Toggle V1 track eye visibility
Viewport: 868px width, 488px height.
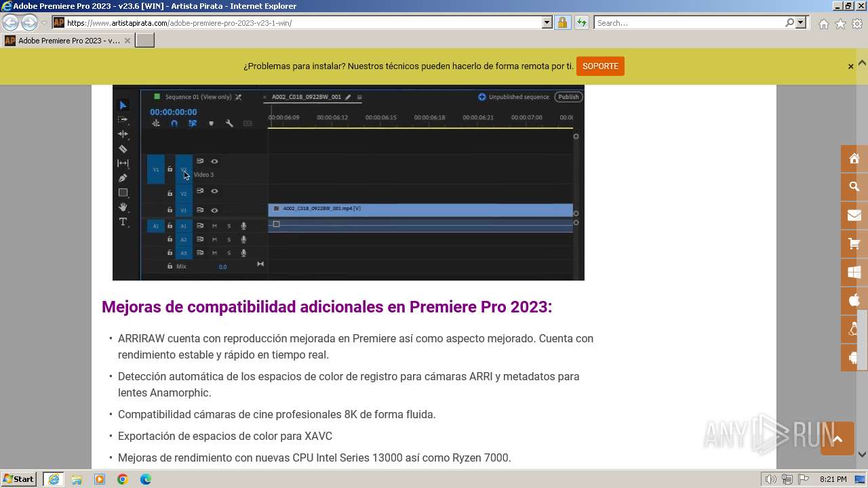(214, 210)
